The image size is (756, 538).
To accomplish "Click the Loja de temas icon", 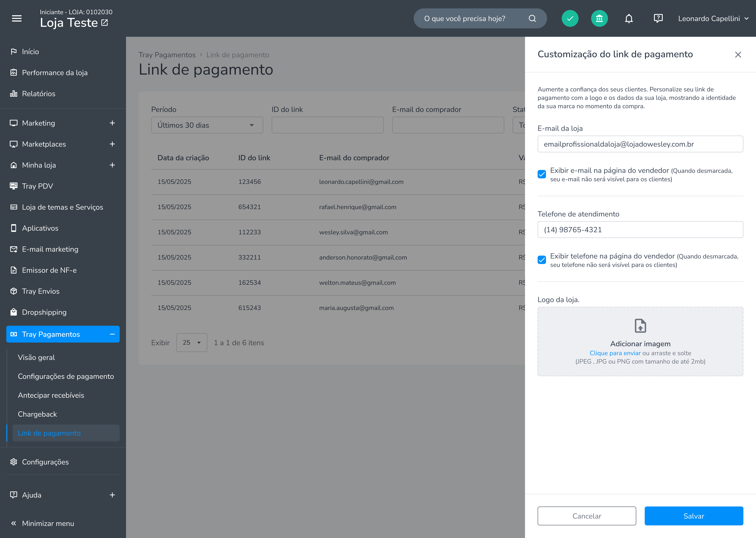I will (x=14, y=207).
